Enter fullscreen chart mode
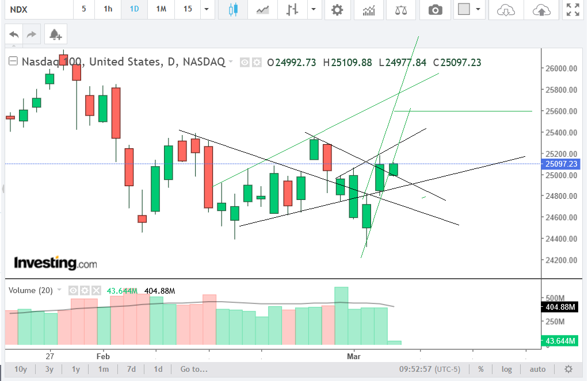The height and width of the screenshot is (381, 588). click(x=572, y=10)
